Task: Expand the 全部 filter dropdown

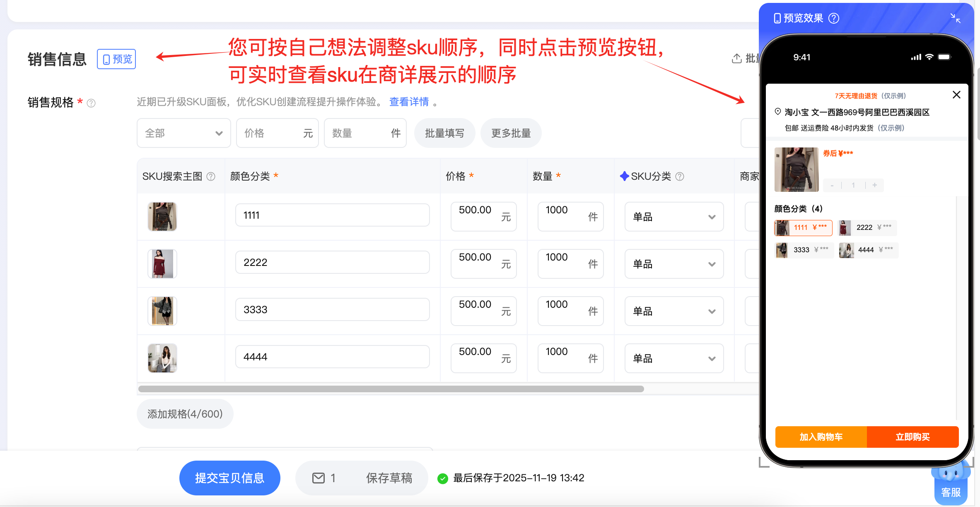Action: click(x=183, y=133)
